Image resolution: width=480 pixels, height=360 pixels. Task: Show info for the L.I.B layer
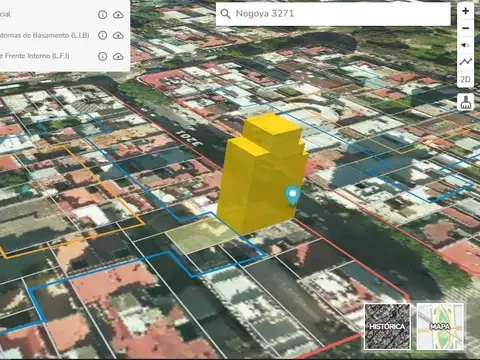click(103, 35)
